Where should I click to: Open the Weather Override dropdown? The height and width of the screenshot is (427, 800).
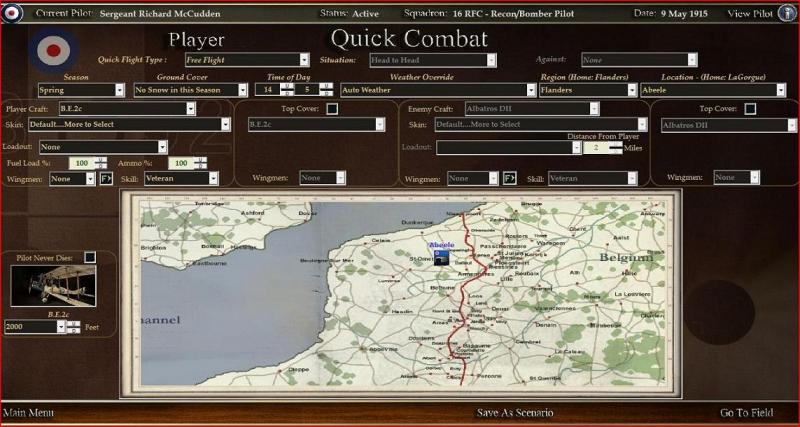pos(438,90)
